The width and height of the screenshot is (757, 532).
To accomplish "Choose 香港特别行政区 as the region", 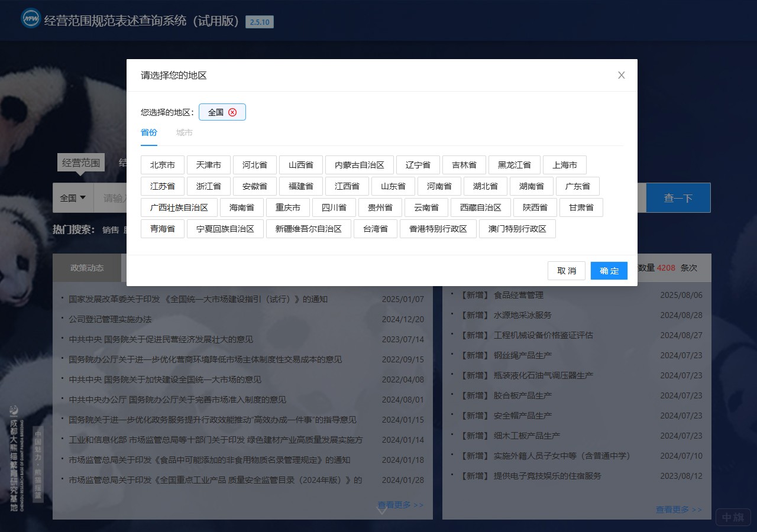I will (x=438, y=229).
